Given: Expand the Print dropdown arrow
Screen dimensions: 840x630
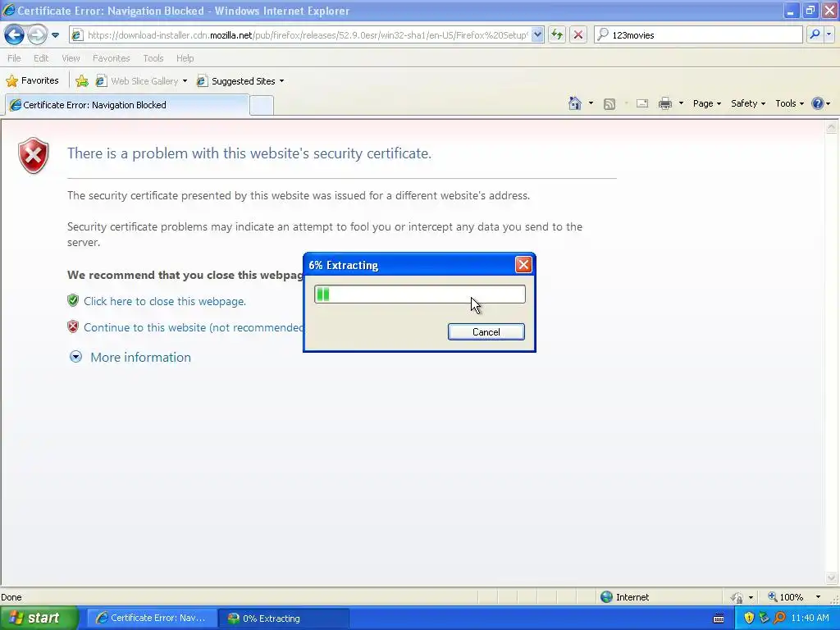Looking at the screenshot, I should 681,103.
